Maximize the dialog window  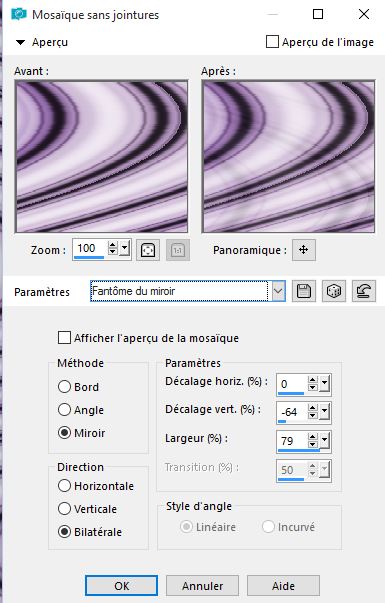318,14
